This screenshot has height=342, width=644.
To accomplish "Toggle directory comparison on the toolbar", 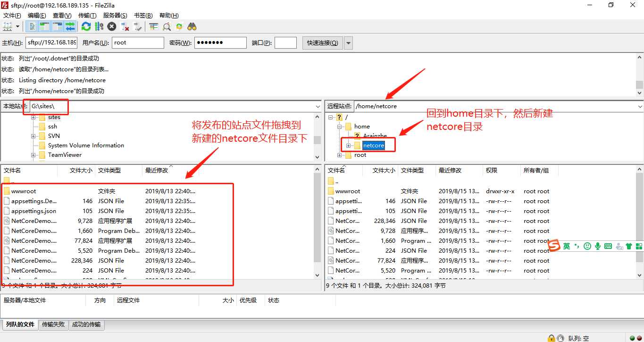I will click(167, 26).
